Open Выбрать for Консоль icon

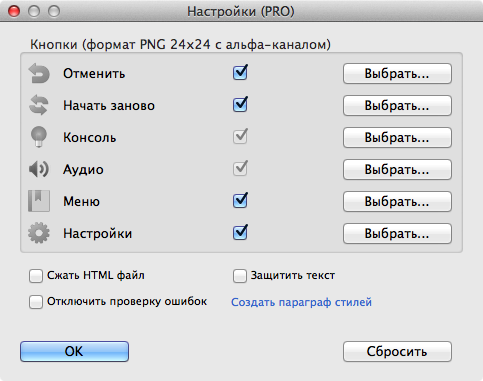(x=397, y=137)
